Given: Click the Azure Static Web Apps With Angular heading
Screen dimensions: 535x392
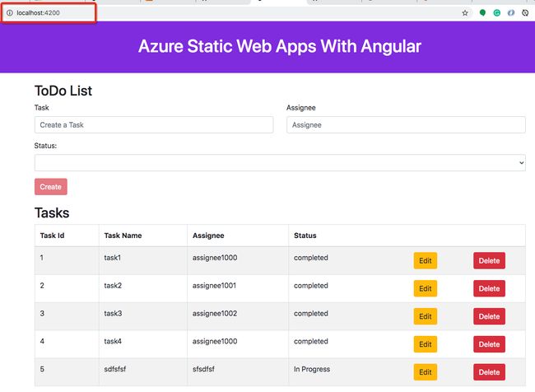Looking at the screenshot, I should coord(280,46).
